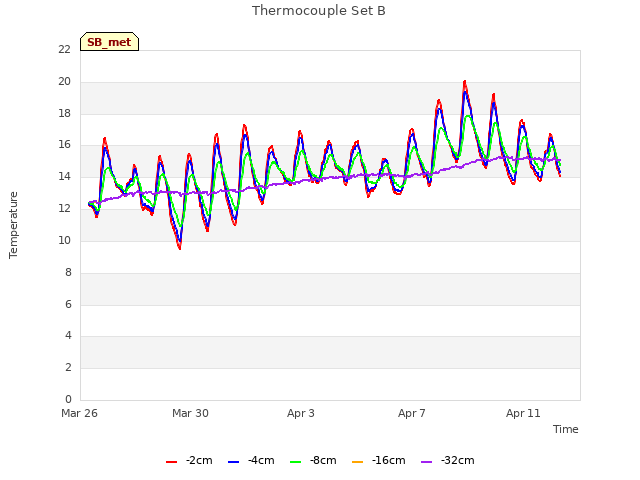Click the 10 y-axis tick label
This screenshot has height=480, width=640.
64,240
